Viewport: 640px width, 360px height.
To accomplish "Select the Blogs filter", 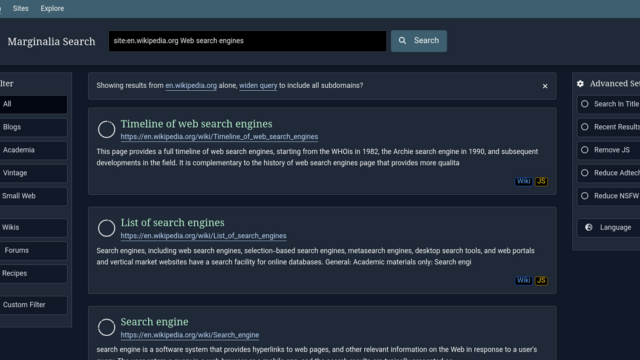I will [x=33, y=127].
